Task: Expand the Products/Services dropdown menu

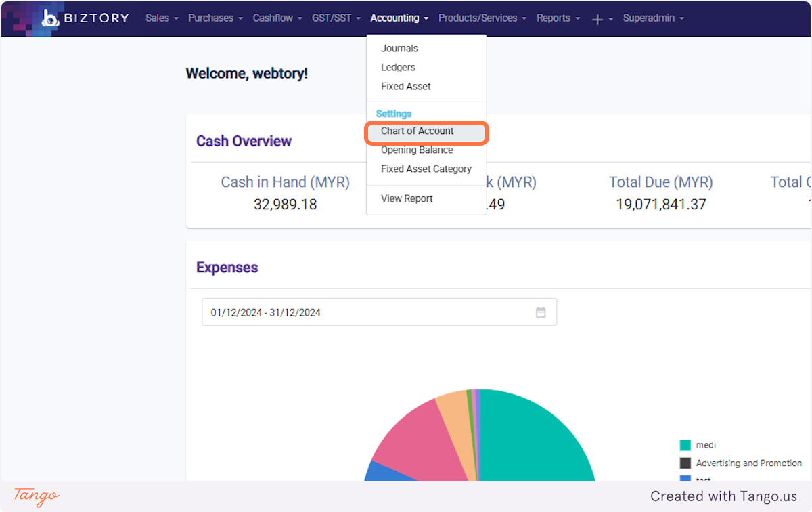Action: (x=482, y=18)
